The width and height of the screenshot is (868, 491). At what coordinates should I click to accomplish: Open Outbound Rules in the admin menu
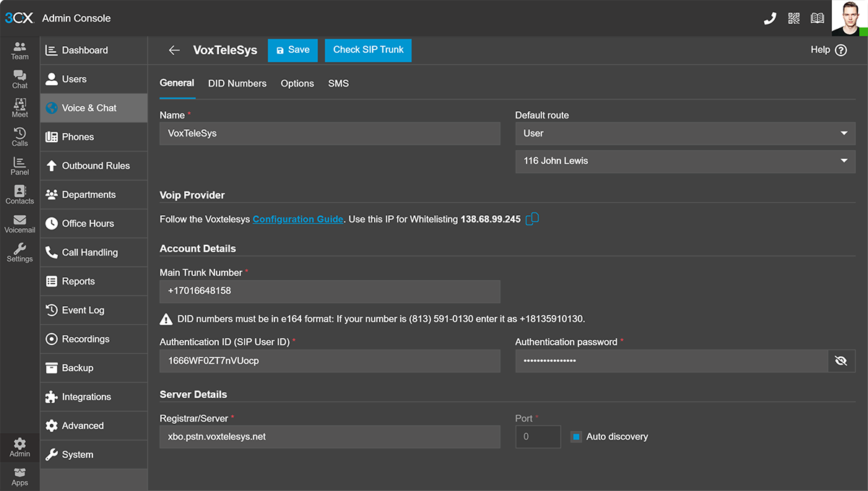pos(94,166)
